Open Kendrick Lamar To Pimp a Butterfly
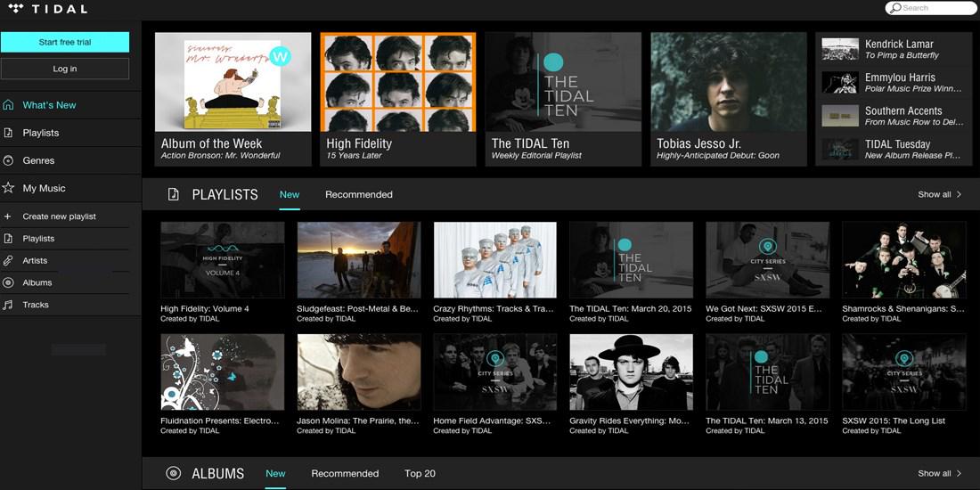Screen dimensions: 980x490 (x=894, y=49)
